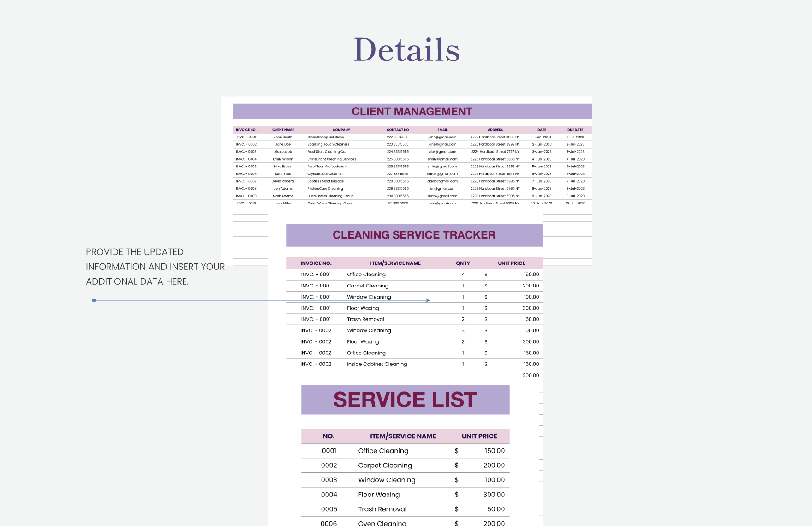Image resolution: width=812 pixels, height=526 pixels.
Task: Click the INVOICE NO. column header
Action: click(247, 130)
